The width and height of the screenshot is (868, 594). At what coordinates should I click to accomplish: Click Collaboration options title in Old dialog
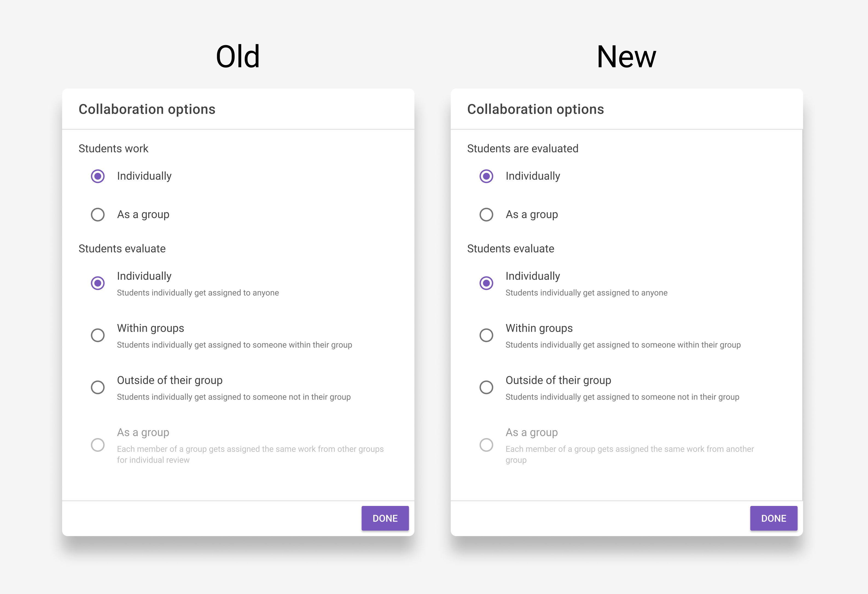point(147,109)
